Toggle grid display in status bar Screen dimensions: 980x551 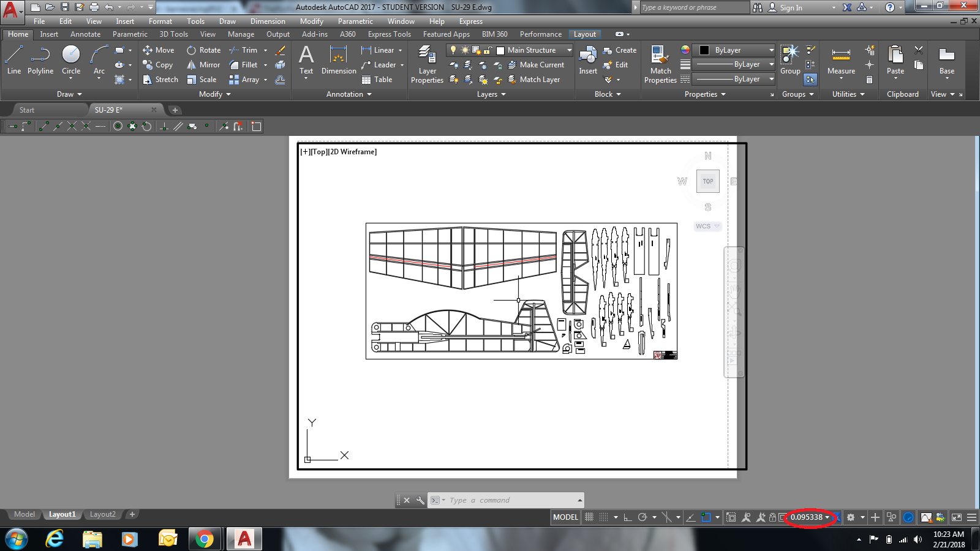coord(589,517)
